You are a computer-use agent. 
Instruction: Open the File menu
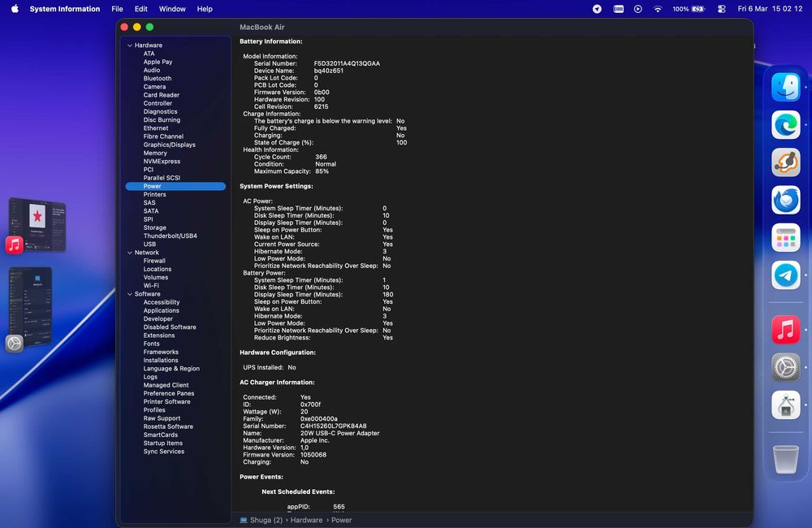(x=117, y=9)
